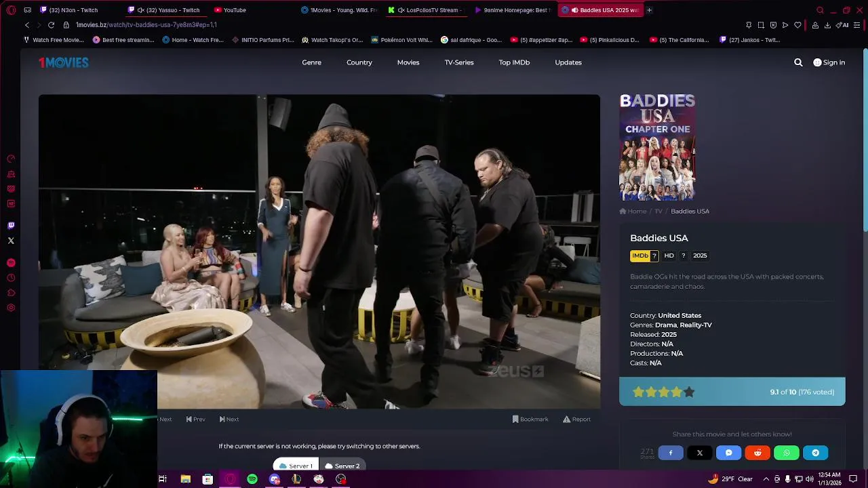Open History clock icon in sidebar

(x=11, y=278)
